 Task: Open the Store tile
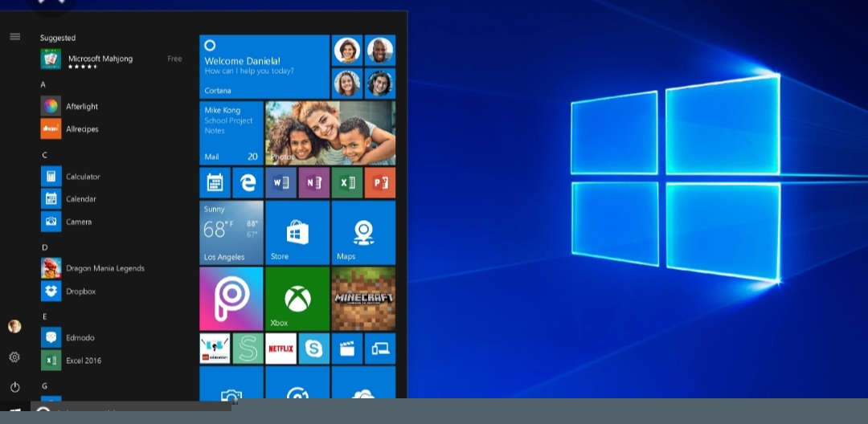click(297, 233)
